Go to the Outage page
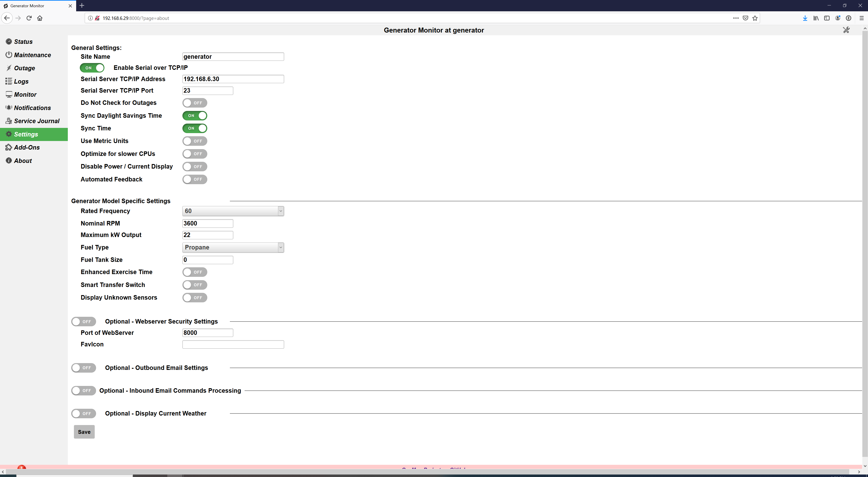868x477 pixels. pyautogui.click(x=34, y=68)
